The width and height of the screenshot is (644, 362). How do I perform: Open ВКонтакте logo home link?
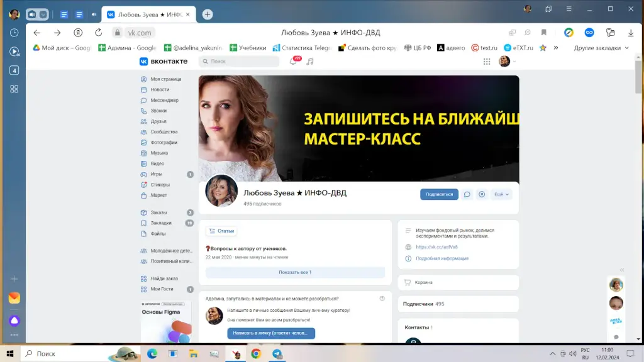(x=164, y=61)
